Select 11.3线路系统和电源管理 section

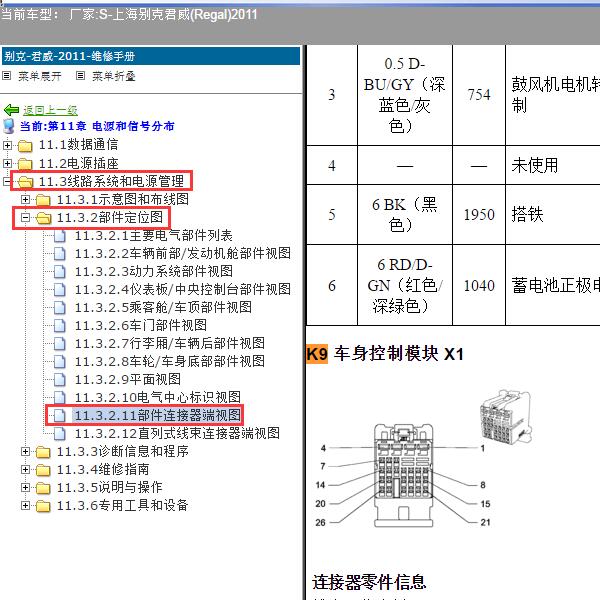coord(111,181)
